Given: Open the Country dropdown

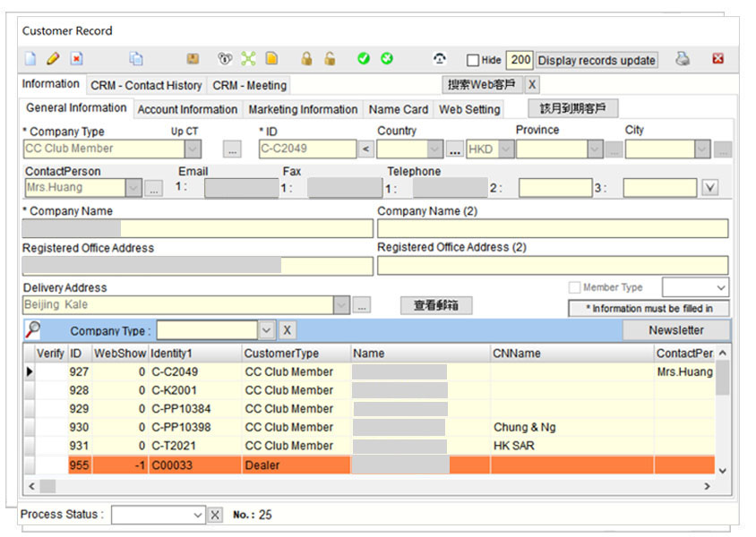Looking at the screenshot, I should click(x=435, y=149).
